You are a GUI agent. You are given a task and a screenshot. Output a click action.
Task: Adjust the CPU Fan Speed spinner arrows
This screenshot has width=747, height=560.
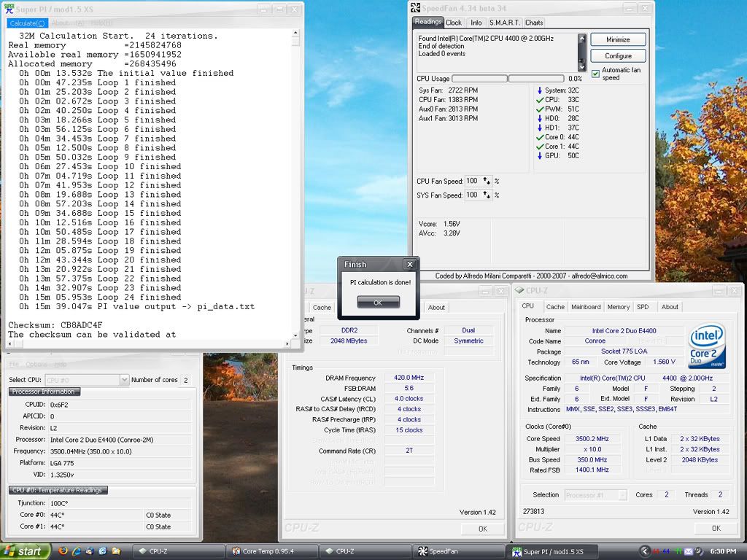coord(487,181)
